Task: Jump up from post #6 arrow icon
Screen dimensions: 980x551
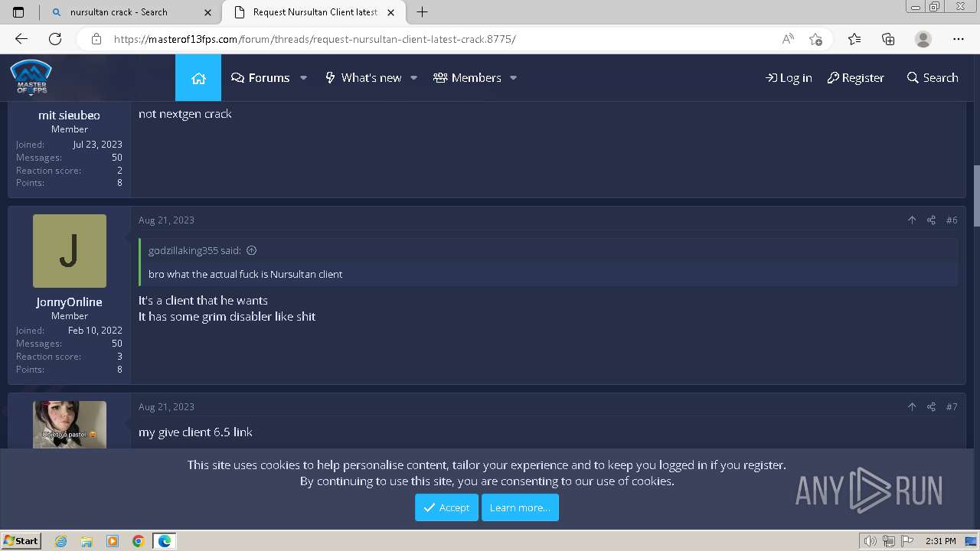Action: pos(912,220)
